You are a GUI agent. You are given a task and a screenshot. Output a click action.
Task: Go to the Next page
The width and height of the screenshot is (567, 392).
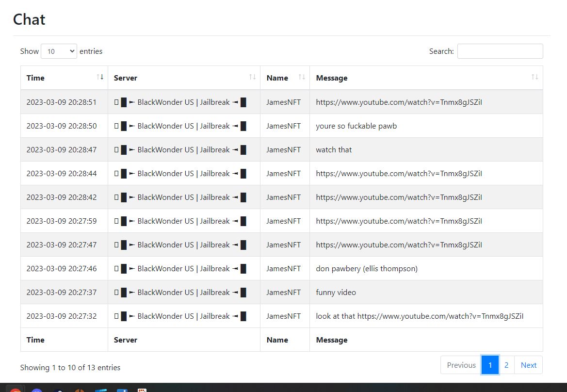pyautogui.click(x=528, y=365)
